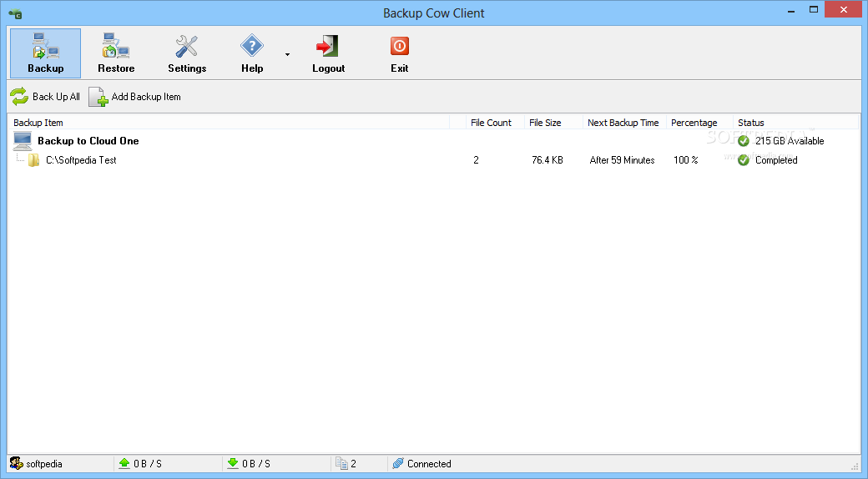Screen dimensions: 868x479
Task: Close the Backup Cow Client window
Action: coord(844,9)
